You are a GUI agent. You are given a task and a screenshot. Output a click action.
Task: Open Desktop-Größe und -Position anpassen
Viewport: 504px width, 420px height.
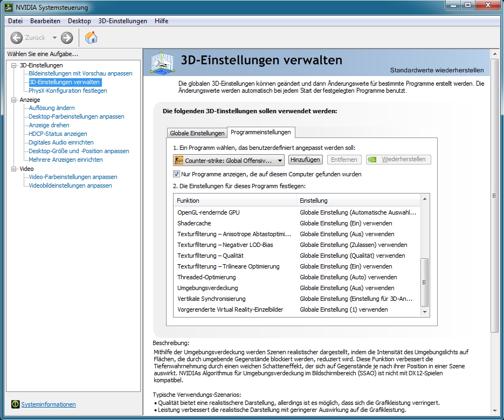pyautogui.click(x=79, y=151)
